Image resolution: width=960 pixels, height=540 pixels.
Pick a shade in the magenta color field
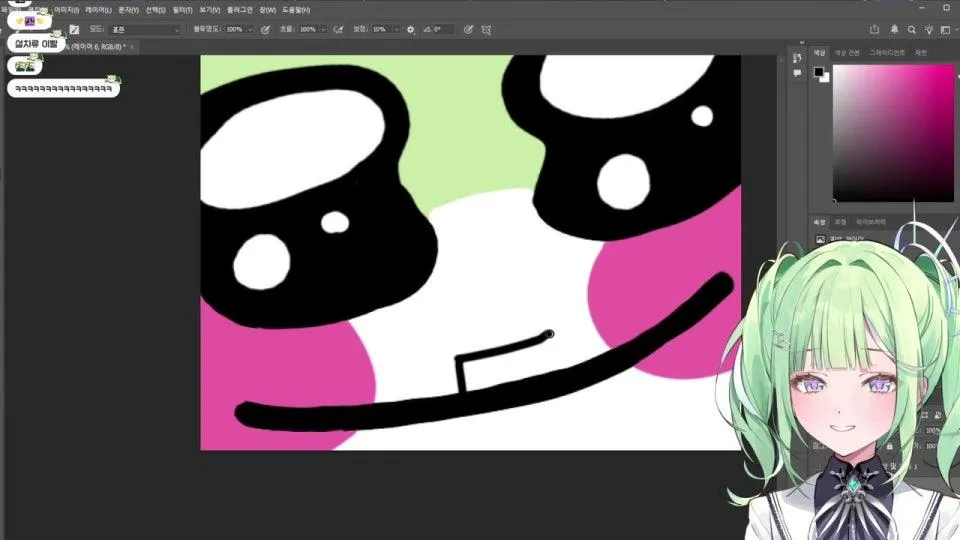coord(893,133)
